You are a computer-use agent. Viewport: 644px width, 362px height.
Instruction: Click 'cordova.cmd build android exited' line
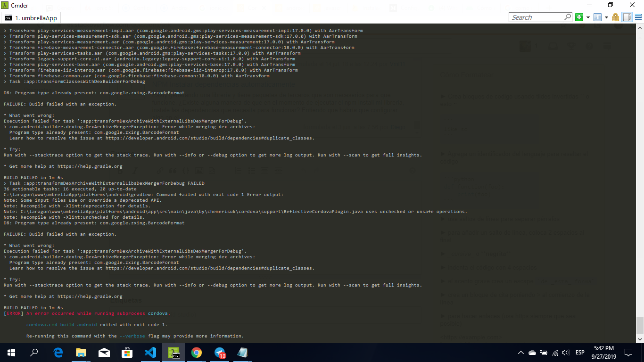tap(97, 325)
